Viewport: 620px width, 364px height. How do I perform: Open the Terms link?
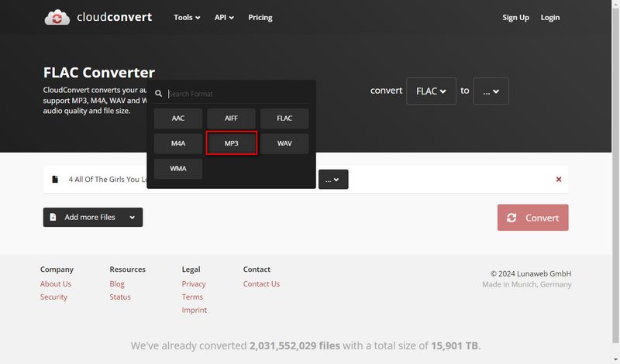(192, 297)
